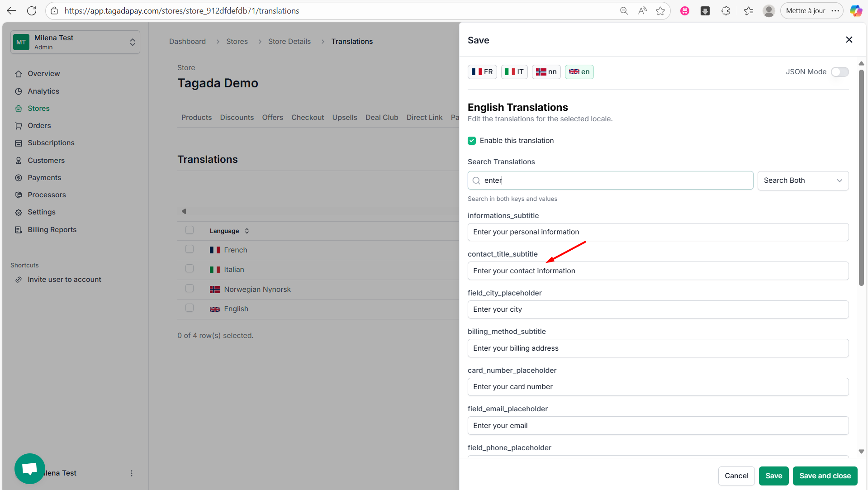868x490 pixels.
Task: Select all rows header checkbox
Action: [190, 230]
